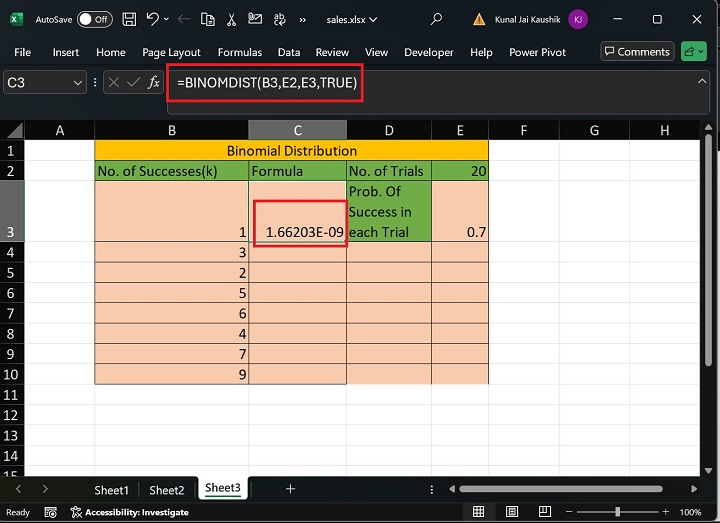Click the Search magnifier icon

[436, 19]
